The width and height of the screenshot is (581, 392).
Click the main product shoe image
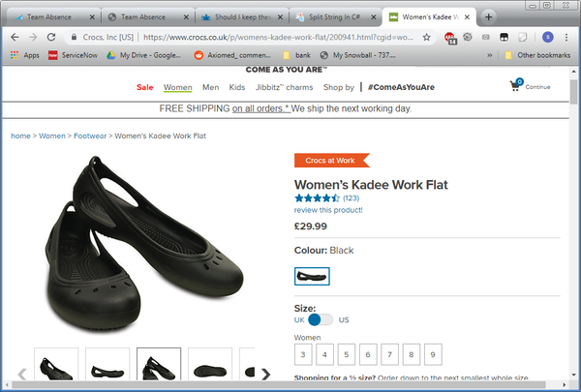tap(143, 245)
